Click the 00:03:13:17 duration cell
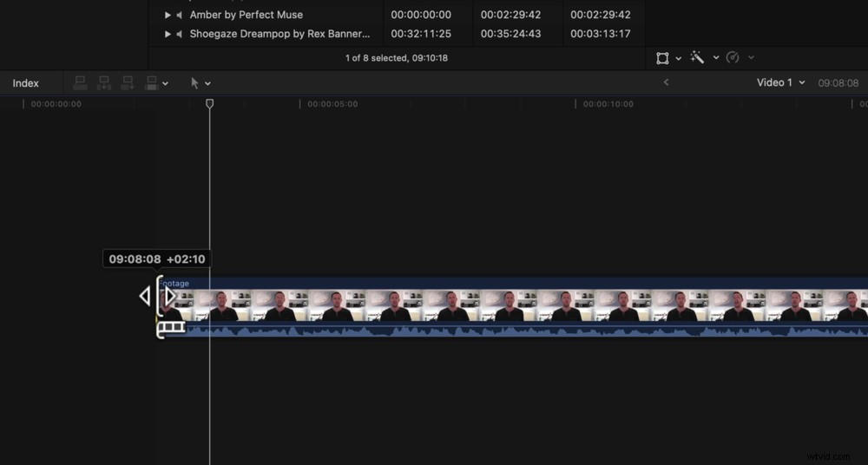This screenshot has width=868, height=465. click(x=601, y=34)
